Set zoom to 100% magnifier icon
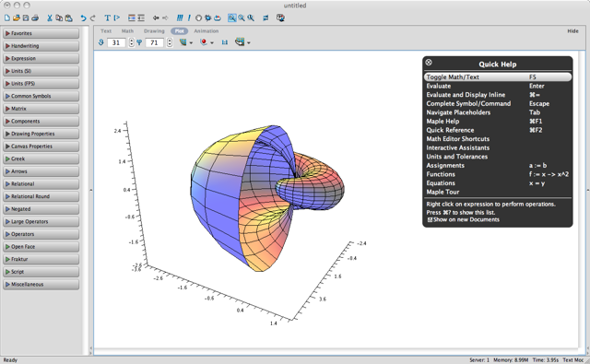Viewport: 590px width, 364px height. coord(231,18)
